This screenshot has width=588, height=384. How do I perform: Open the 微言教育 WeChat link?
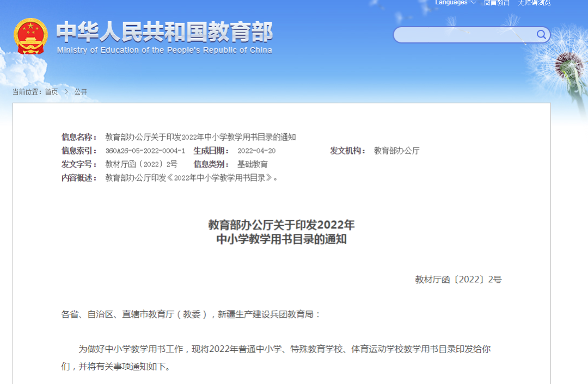496,3
